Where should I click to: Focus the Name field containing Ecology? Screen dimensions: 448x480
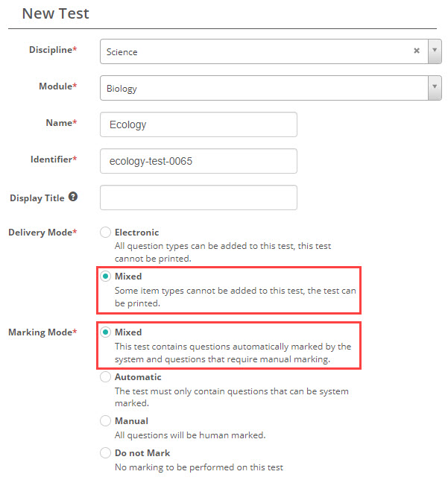198,124
